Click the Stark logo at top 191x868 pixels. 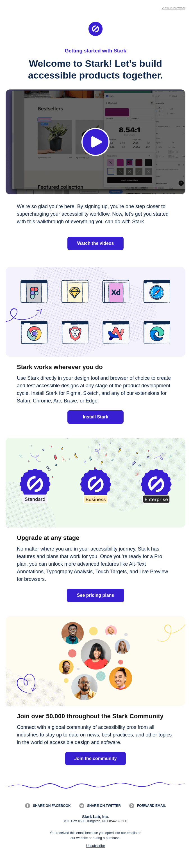95,29
